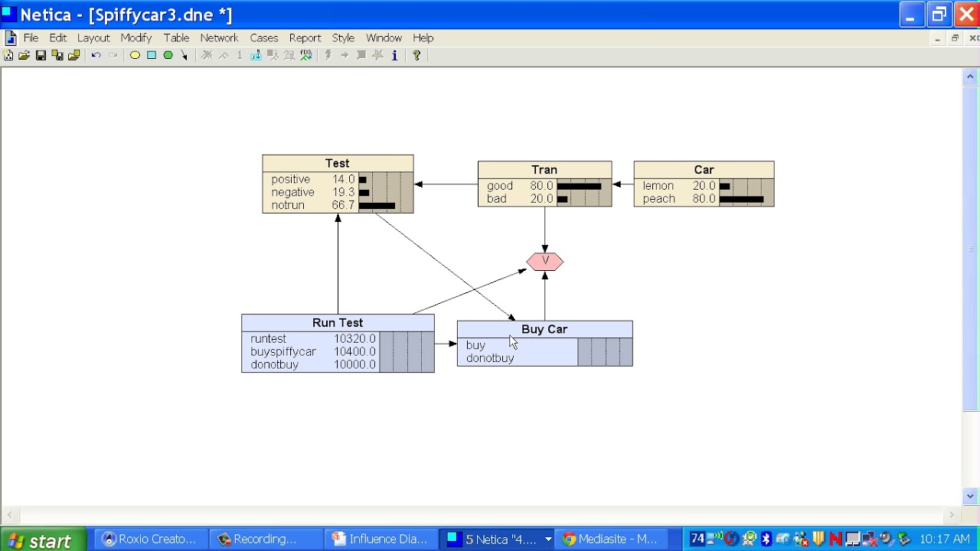The height and width of the screenshot is (551, 980).
Task: Open the Style menu
Action: (x=343, y=37)
